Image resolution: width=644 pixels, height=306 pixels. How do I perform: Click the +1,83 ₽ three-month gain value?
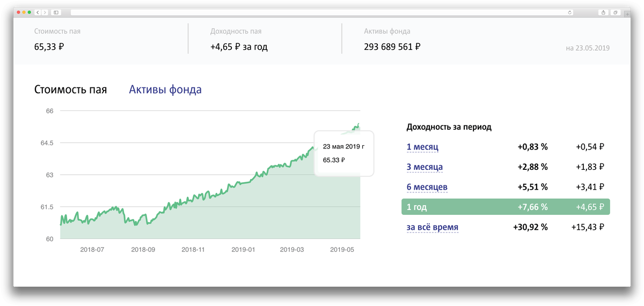590,167
